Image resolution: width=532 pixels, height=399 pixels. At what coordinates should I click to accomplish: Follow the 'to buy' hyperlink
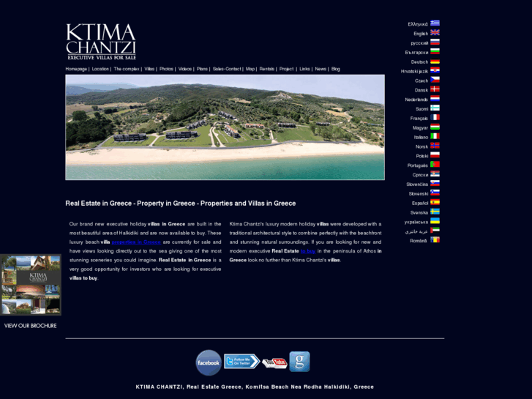pyautogui.click(x=308, y=251)
